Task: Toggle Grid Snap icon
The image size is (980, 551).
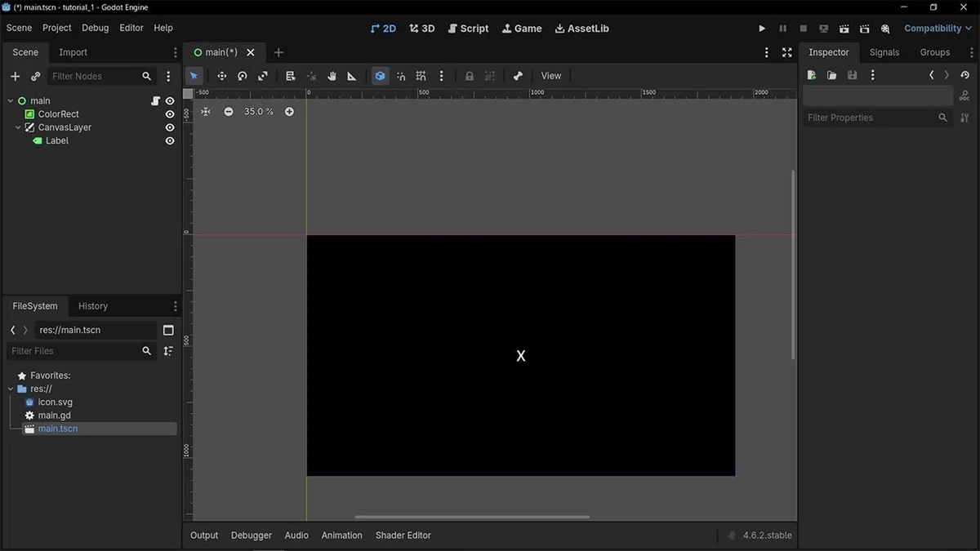Action: (x=421, y=76)
